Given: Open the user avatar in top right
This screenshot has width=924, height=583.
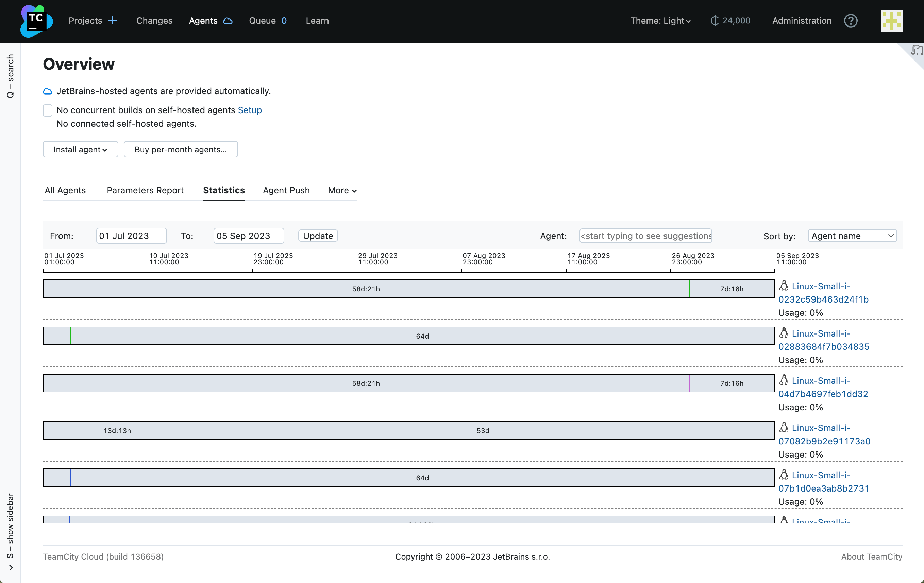Looking at the screenshot, I should (x=891, y=21).
